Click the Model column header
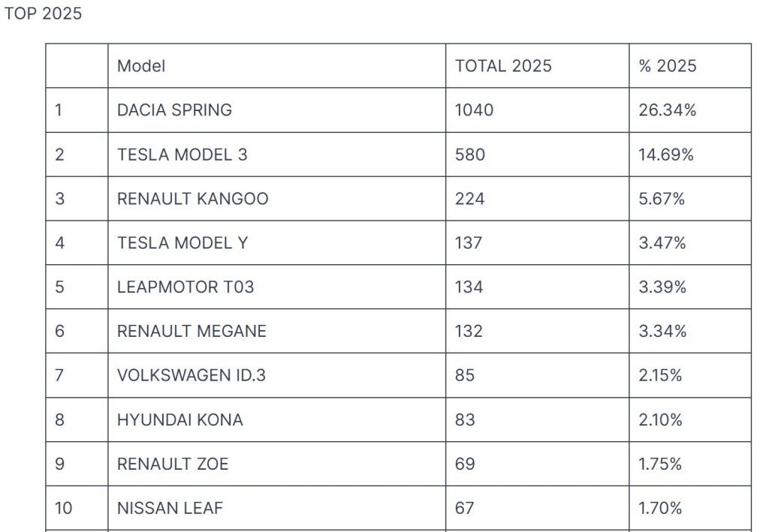This screenshot has width=769, height=532. point(141,66)
